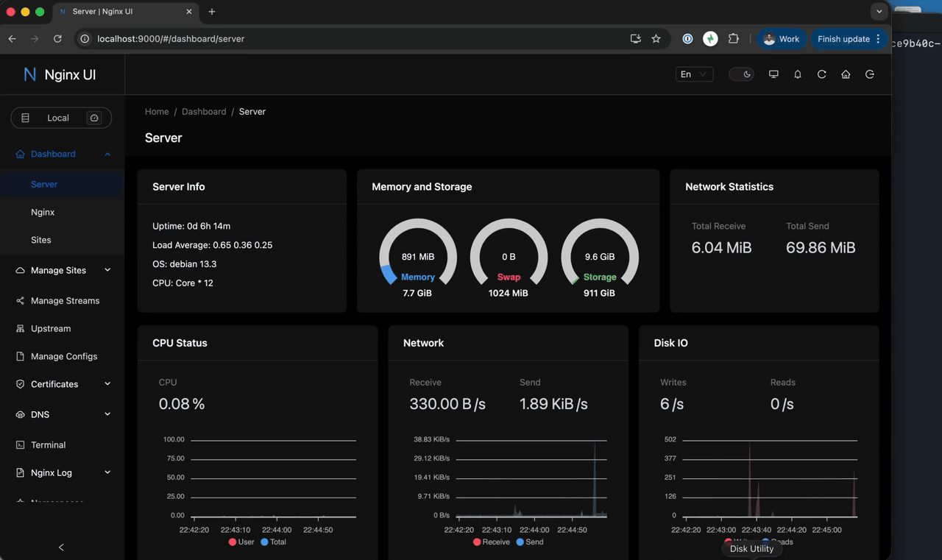Click the green lightning extension icon
Viewport: 942px width, 560px height.
(x=710, y=39)
